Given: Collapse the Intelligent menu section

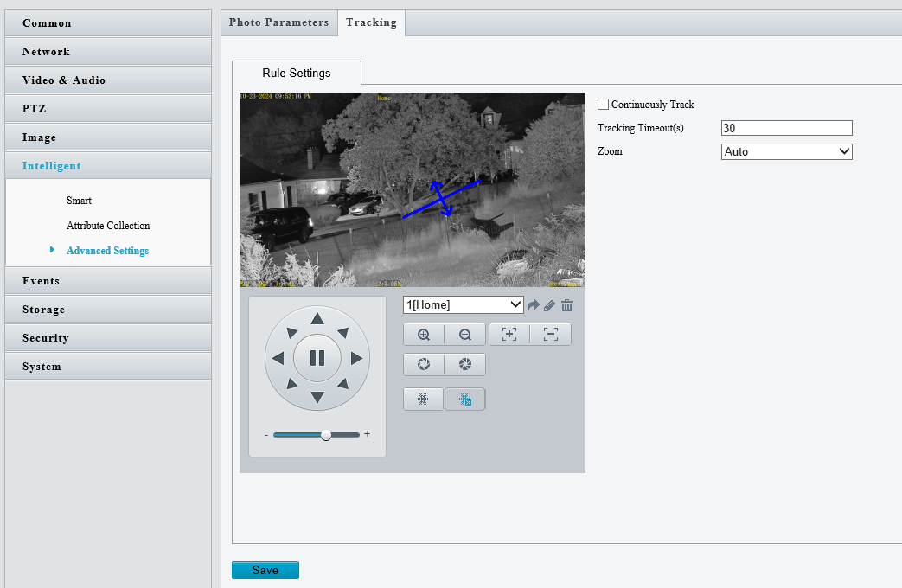Looking at the screenshot, I should (108, 166).
